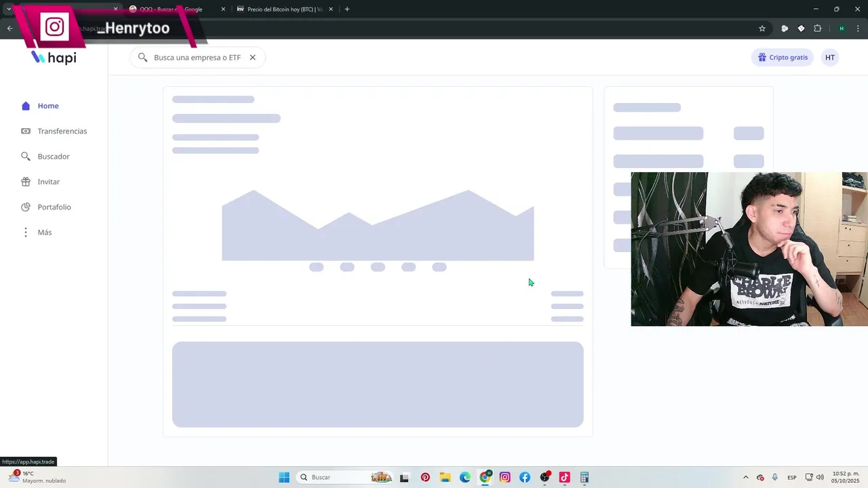The image size is (868, 488).
Task: Open the HT profile avatar
Action: (830, 58)
